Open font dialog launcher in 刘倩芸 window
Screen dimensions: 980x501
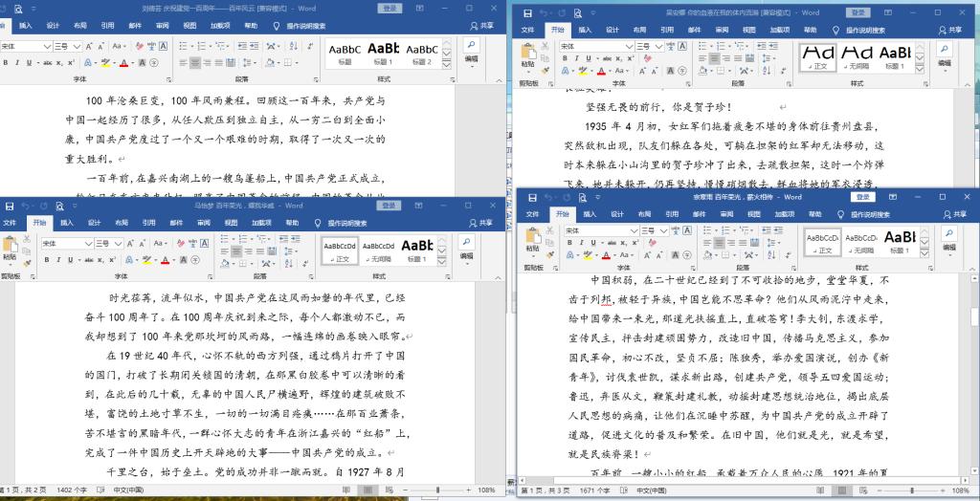pos(168,80)
